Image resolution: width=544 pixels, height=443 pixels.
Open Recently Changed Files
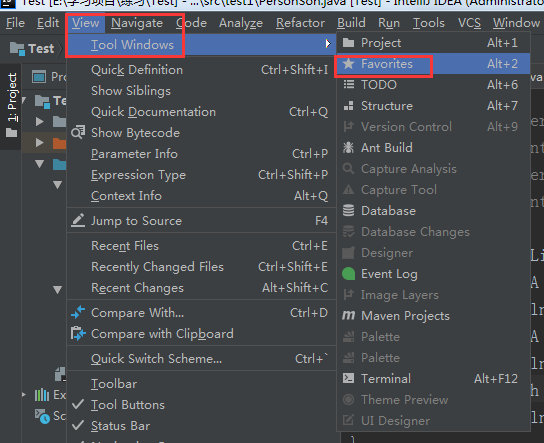point(201,266)
